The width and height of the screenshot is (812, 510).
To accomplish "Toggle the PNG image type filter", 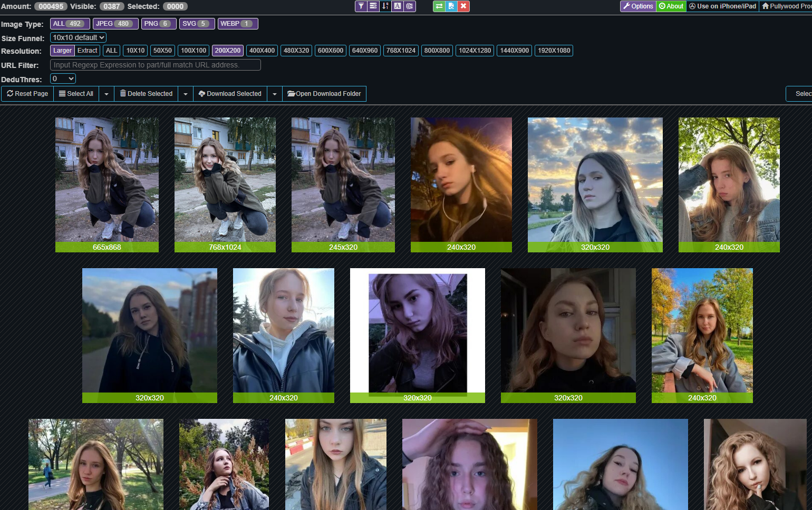I will [x=157, y=24].
